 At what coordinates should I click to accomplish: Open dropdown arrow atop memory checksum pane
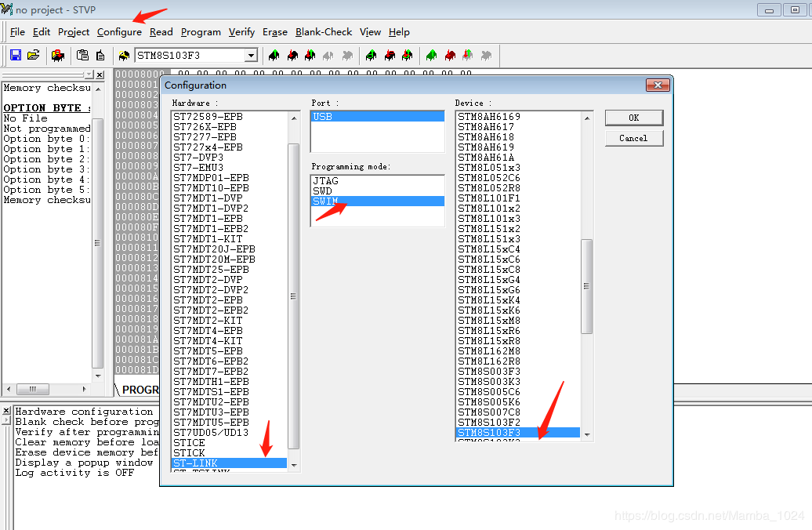[x=89, y=74]
